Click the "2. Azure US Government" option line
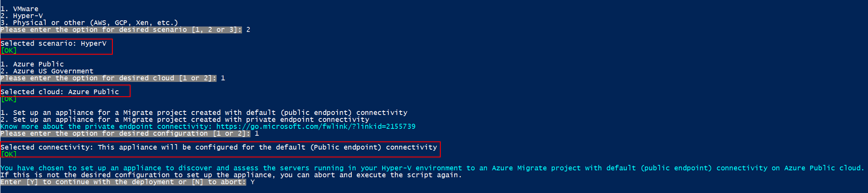Image resolution: width=868 pixels, height=193 pixels. click(47, 71)
